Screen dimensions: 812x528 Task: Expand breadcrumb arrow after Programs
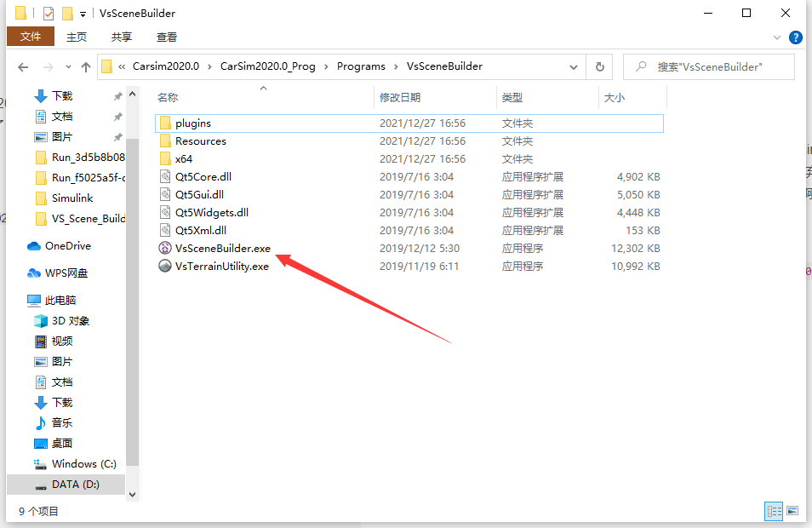click(x=396, y=66)
